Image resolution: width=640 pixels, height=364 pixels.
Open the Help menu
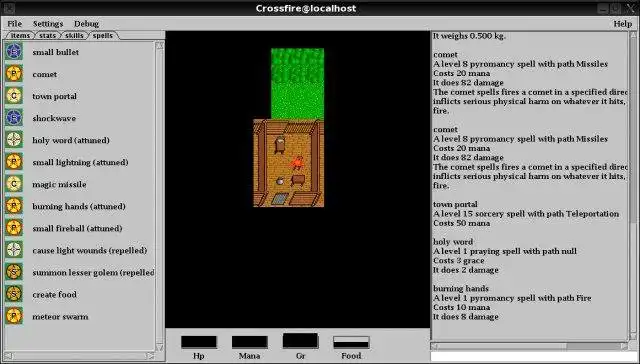[x=622, y=24]
